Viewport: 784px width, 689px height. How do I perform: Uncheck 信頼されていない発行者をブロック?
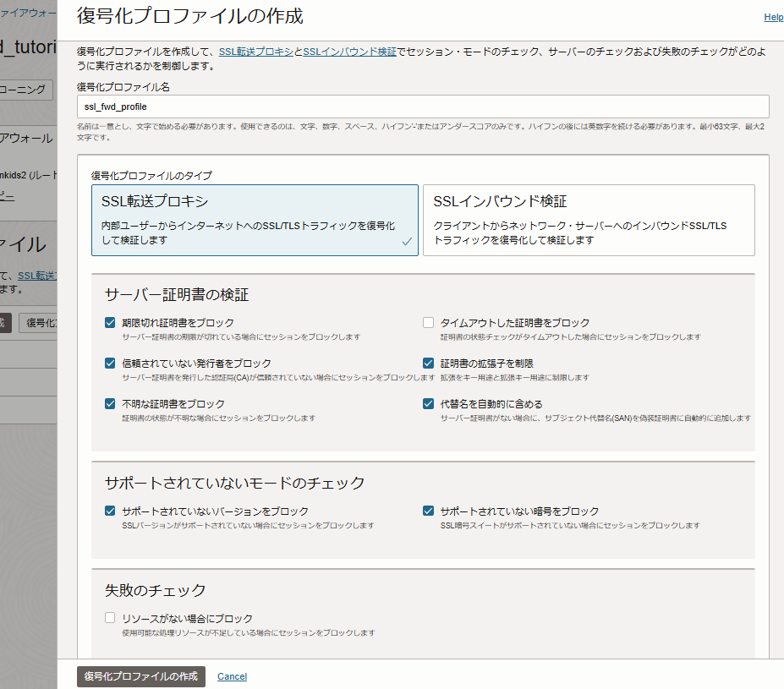(x=110, y=363)
